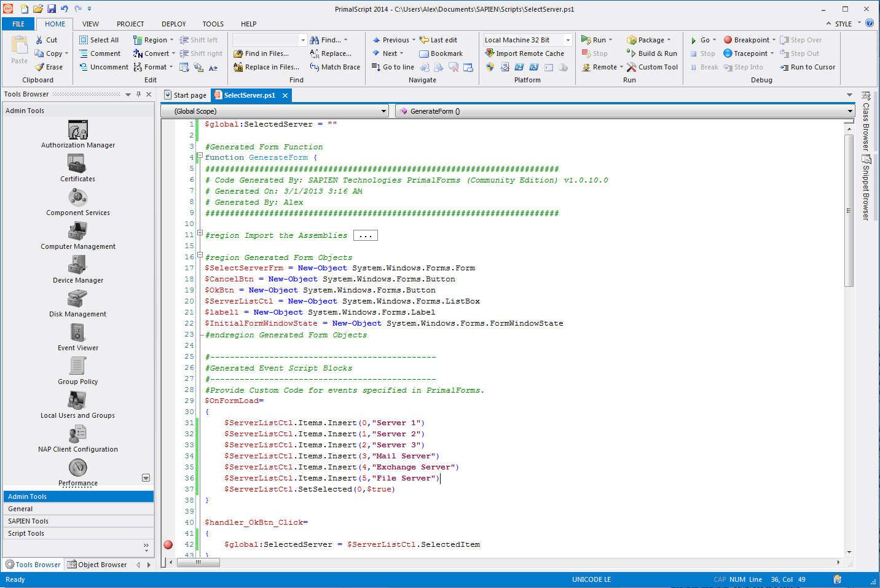Open NAP Client Configuration

78,438
